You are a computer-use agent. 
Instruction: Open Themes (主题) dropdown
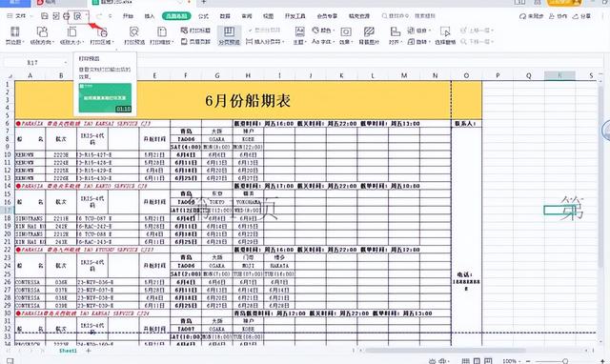[x=299, y=36]
